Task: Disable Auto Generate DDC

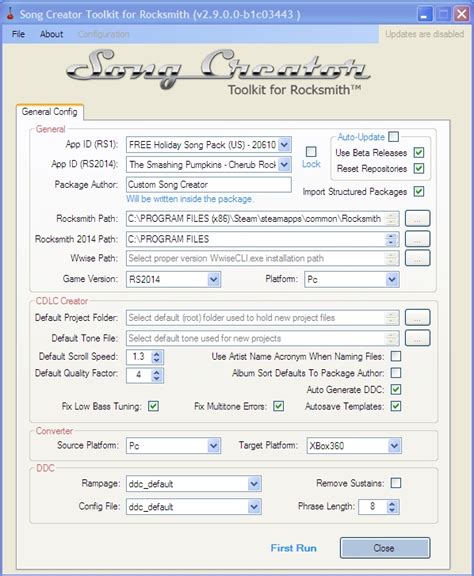Action: [x=396, y=389]
